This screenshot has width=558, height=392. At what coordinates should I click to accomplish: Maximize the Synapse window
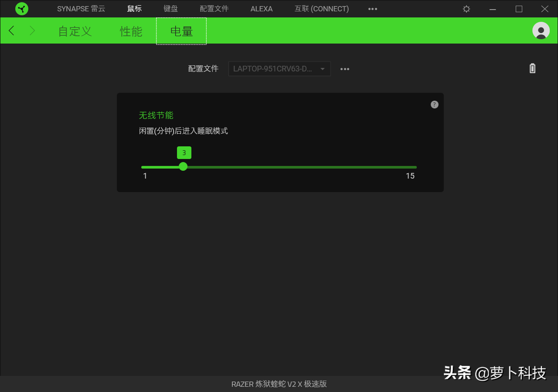(519, 9)
